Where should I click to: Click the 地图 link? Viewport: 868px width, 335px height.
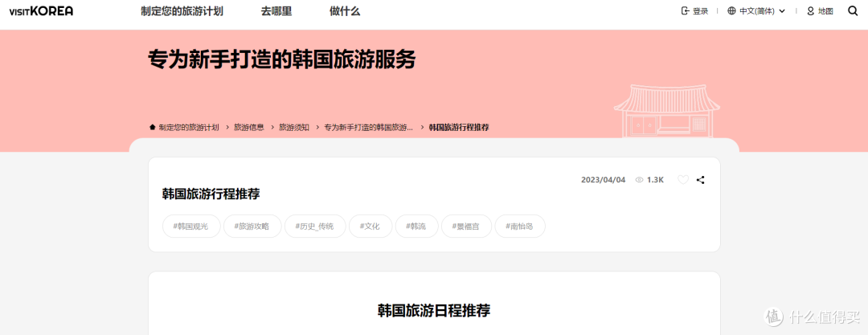pyautogui.click(x=825, y=11)
